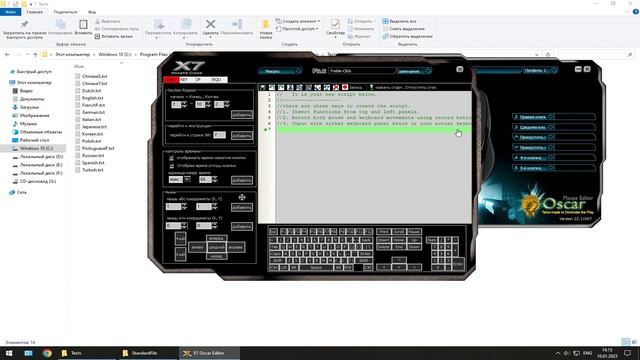The height and width of the screenshot is (360, 640).
Task: Click Invert selection (Обратить выделение)
Action: pyautogui.click(x=407, y=36)
